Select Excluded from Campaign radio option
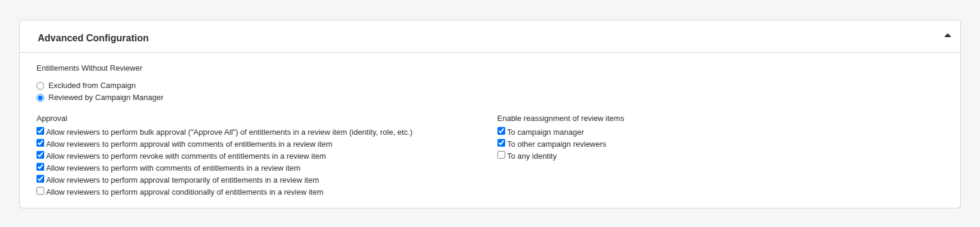The image size is (980, 227). click(41, 86)
